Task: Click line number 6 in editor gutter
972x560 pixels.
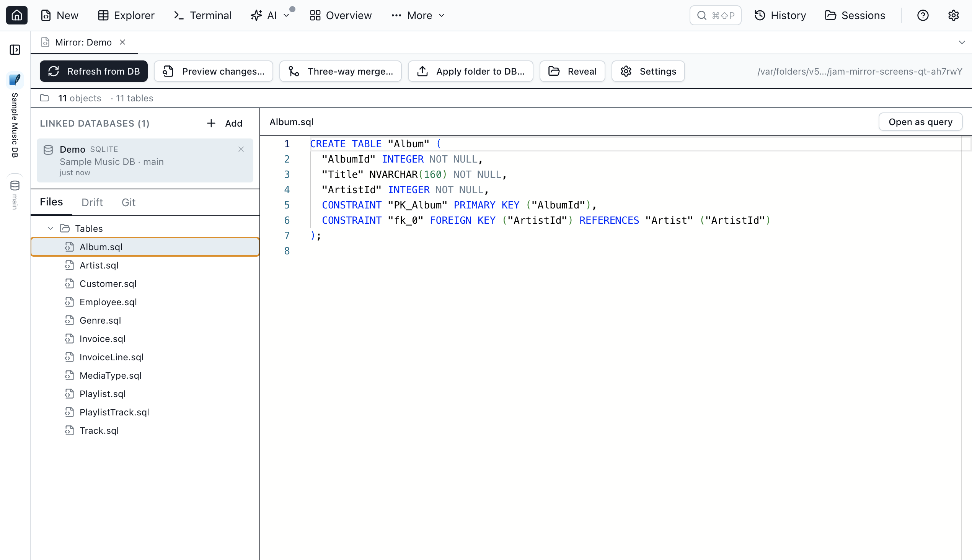Action: coord(287,220)
